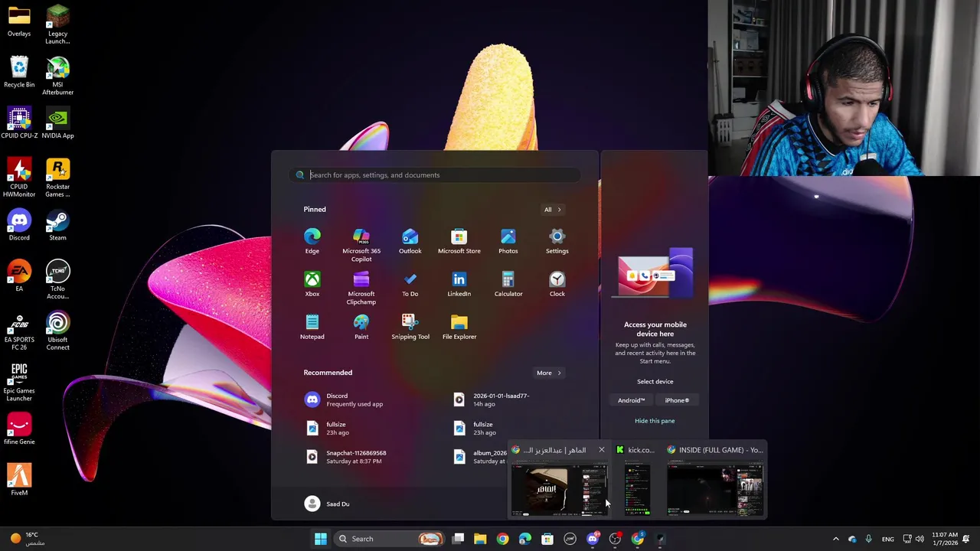
Task: Select FiveM desktop shortcut
Action: pyautogui.click(x=19, y=480)
